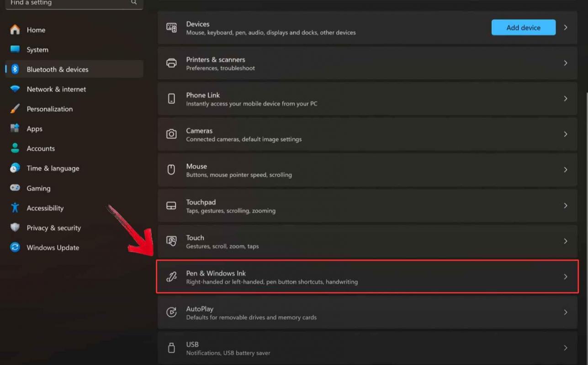
Task: Click the Phone Link phone icon
Action: click(171, 99)
